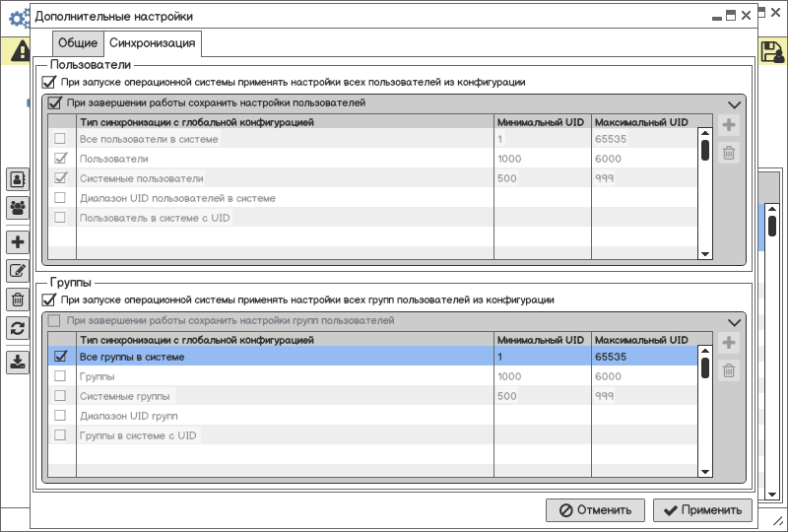Uncheck 'Все группы в системе' checkbox
The width and height of the screenshot is (788, 532).
tap(60, 357)
